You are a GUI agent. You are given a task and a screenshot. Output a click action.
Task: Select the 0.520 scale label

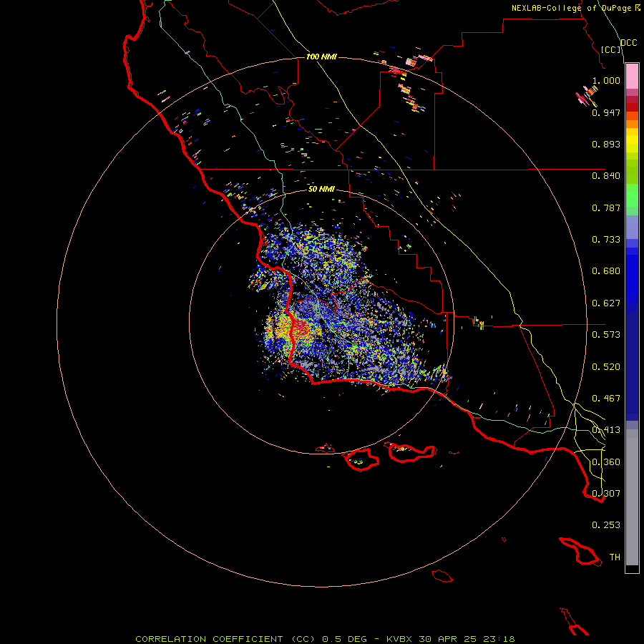pyautogui.click(x=606, y=367)
